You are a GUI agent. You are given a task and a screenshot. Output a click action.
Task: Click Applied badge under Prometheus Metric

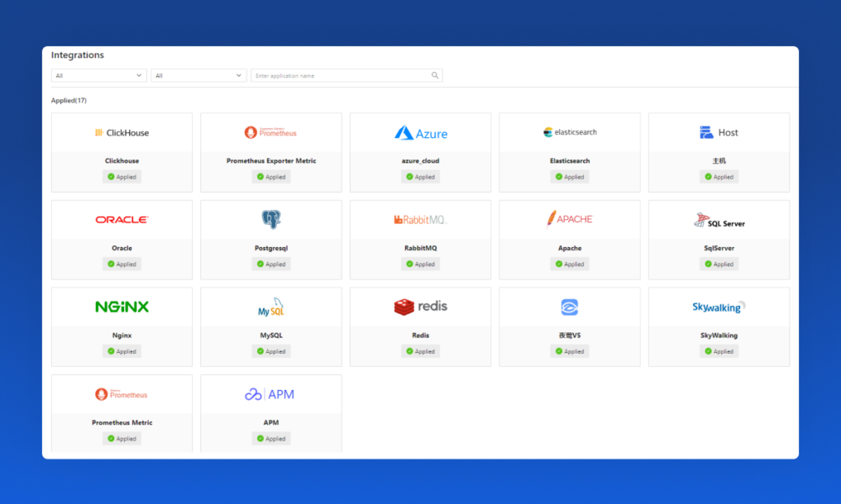click(122, 438)
